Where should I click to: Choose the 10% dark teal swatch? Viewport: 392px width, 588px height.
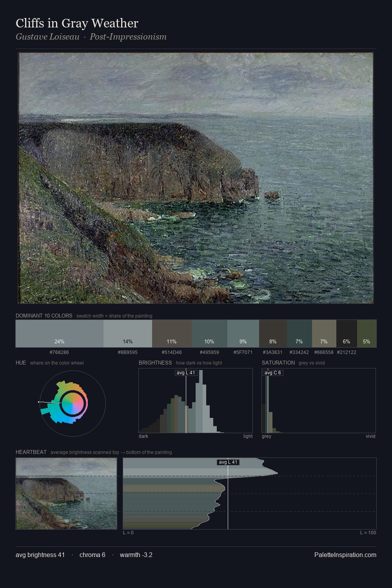pyautogui.click(x=209, y=334)
